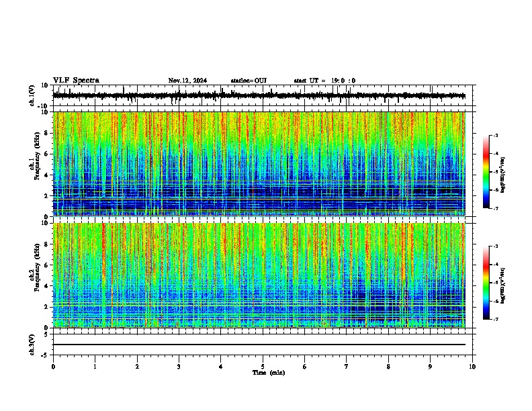
Task: Click inside the ch.1 spectrogram panel
Action: click(259, 164)
